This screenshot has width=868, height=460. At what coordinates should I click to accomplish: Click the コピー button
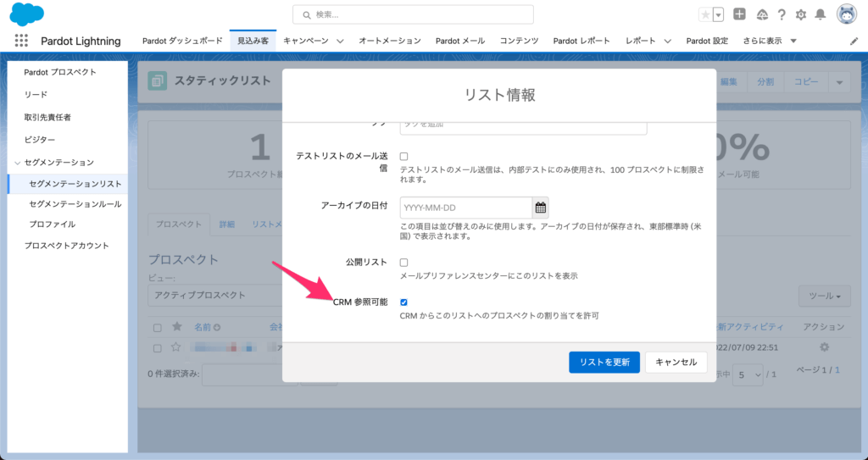[x=807, y=82]
